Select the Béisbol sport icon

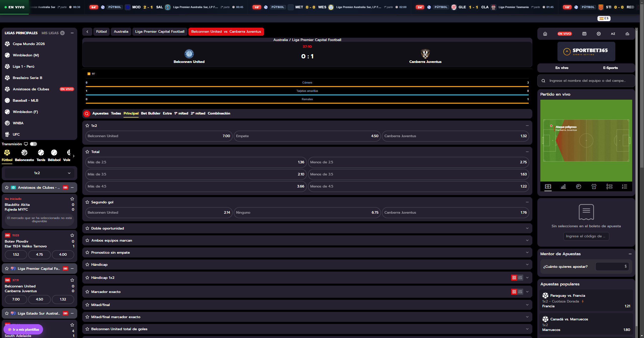point(54,155)
